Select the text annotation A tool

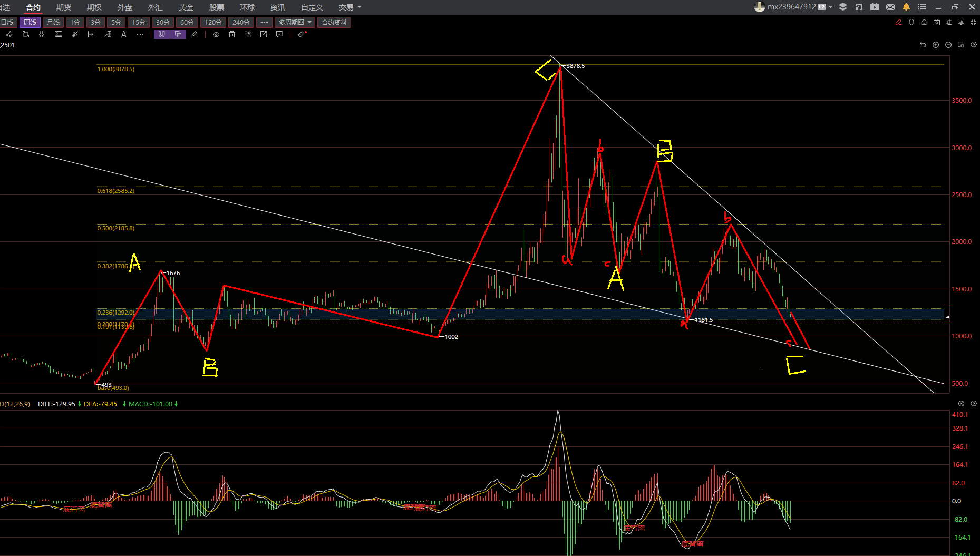tap(124, 34)
